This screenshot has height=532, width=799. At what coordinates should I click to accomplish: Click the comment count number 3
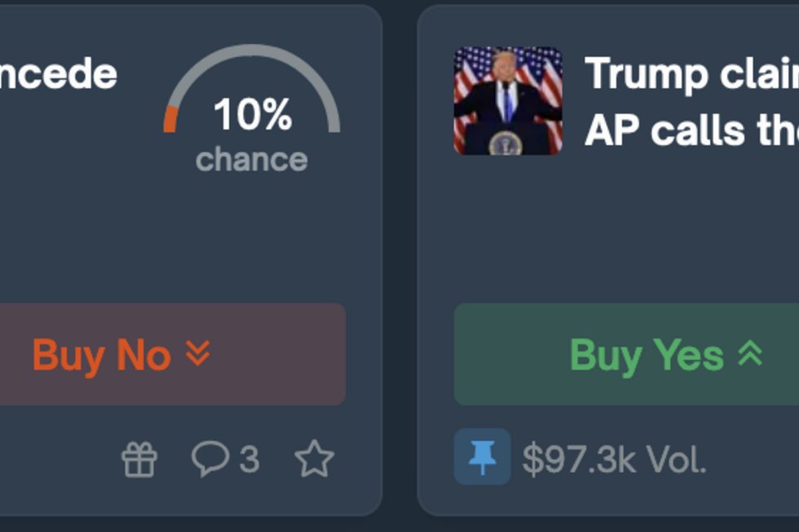click(249, 460)
